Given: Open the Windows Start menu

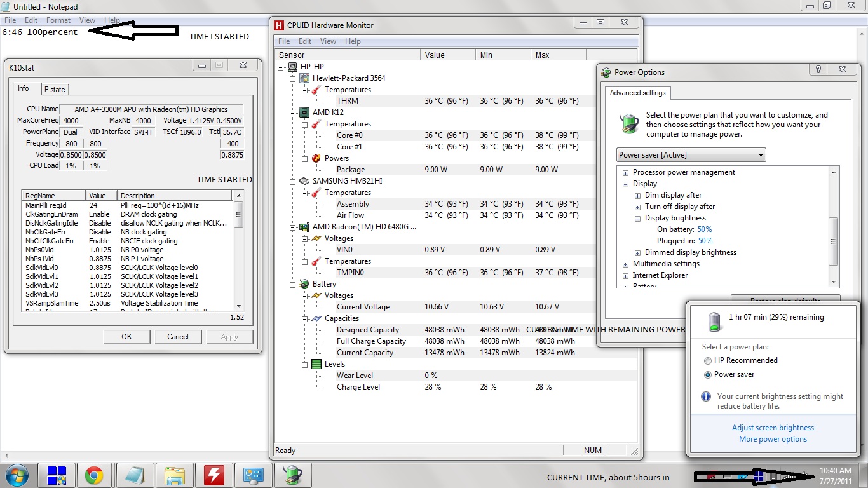Looking at the screenshot, I should click(17, 475).
